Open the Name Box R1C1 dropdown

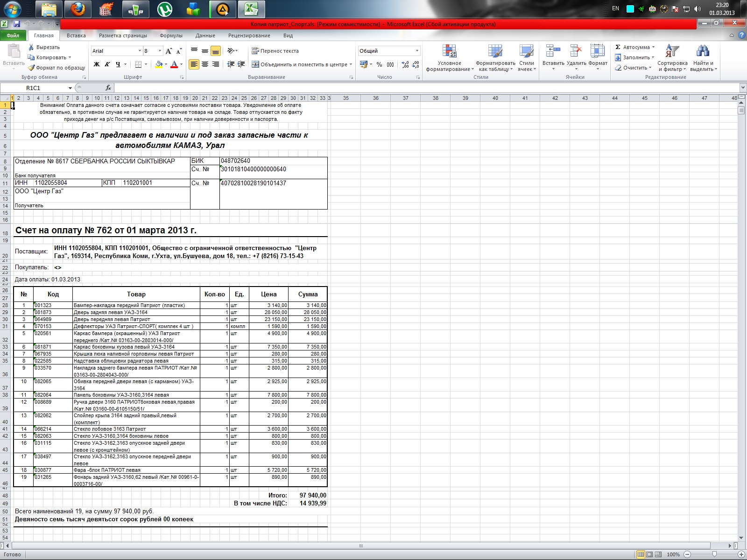[70, 88]
